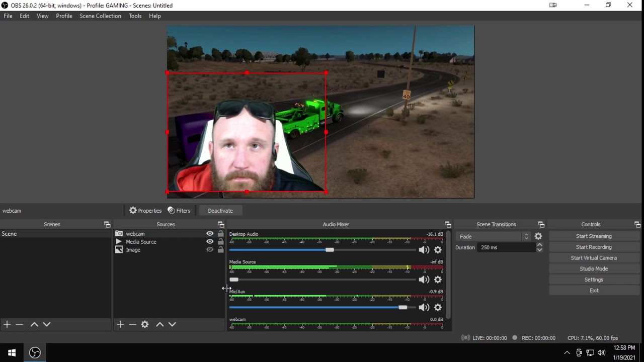
Task: Pop out the Scene Transitions dock
Action: 541,224
